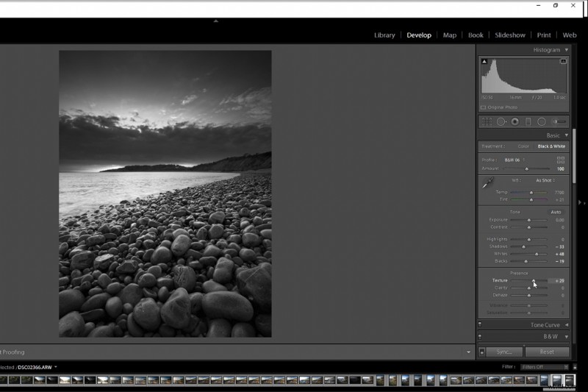The image size is (588, 392).
Task: Click the Exposure slider handle
Action: (529, 220)
